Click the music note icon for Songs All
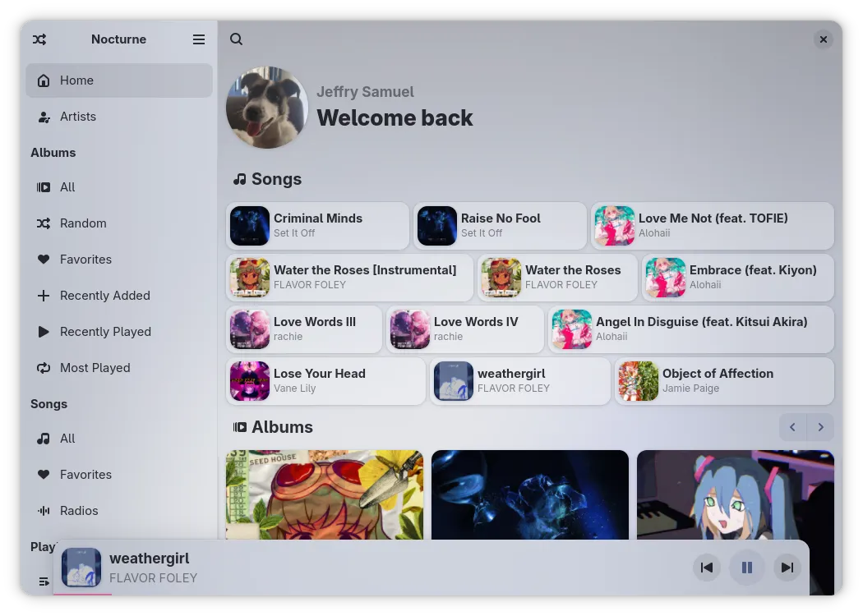The image size is (863, 616). (x=44, y=439)
